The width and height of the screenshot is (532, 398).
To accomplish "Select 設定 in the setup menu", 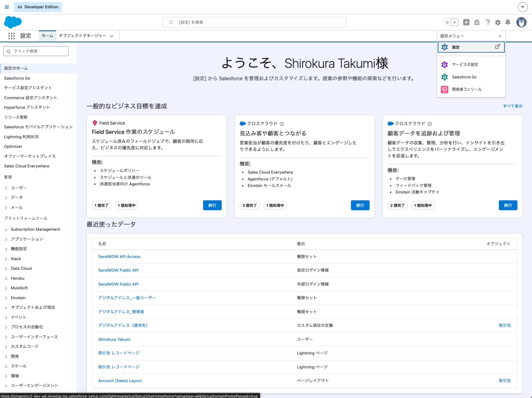I will [471, 47].
